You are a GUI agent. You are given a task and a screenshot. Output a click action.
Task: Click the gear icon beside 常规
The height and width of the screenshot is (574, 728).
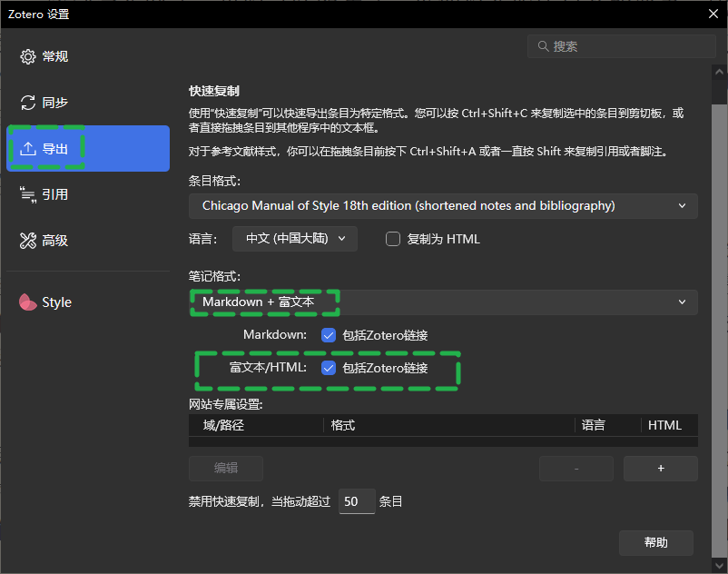28,56
